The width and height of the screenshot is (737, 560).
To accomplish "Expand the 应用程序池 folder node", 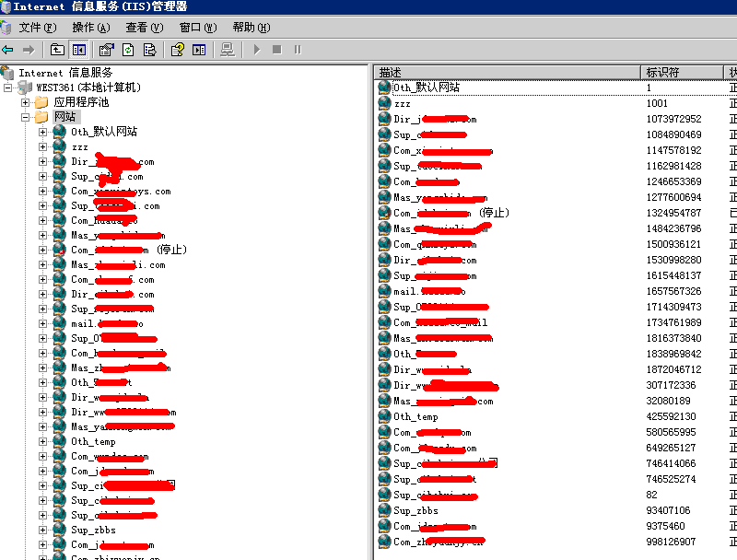I will (25, 102).
